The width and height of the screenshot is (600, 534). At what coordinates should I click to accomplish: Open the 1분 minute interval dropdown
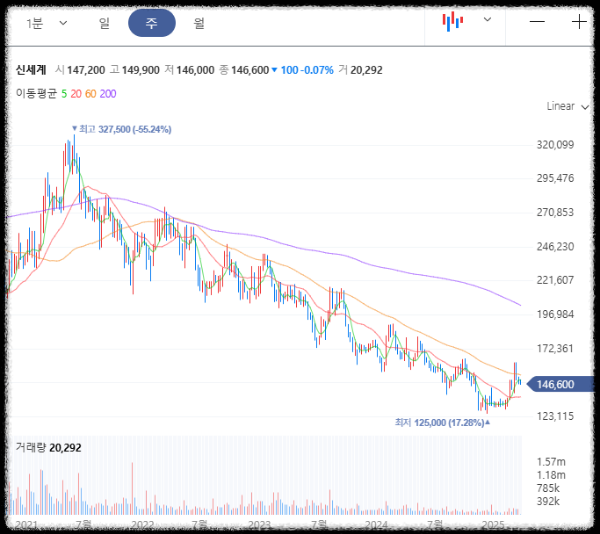47,23
